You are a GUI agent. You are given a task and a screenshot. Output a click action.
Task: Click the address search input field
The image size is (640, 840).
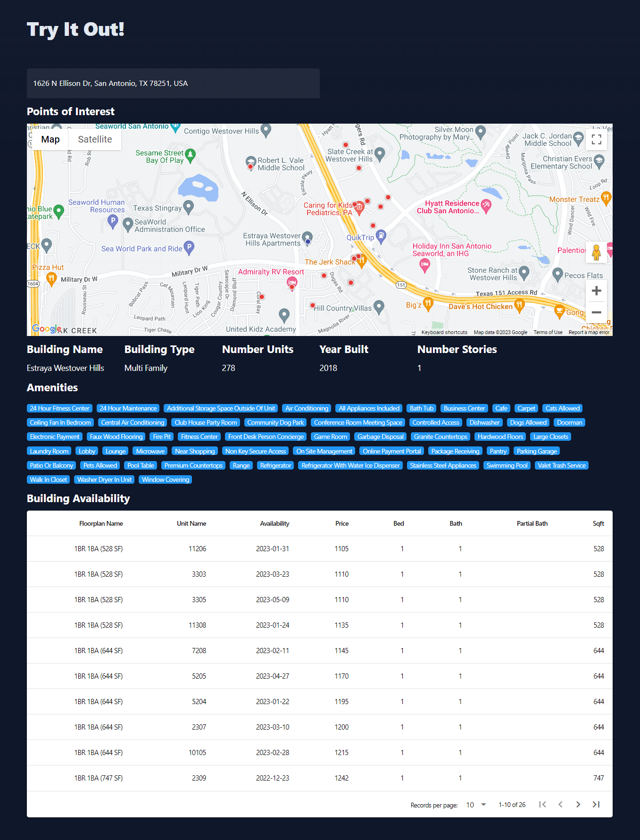pos(173,84)
